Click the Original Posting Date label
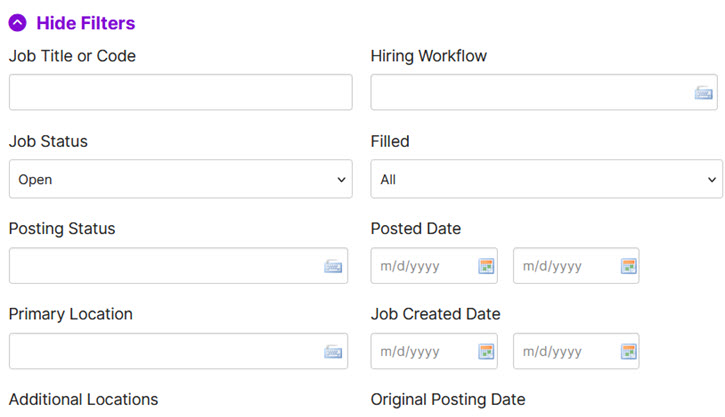The height and width of the screenshot is (417, 725). [448, 400]
